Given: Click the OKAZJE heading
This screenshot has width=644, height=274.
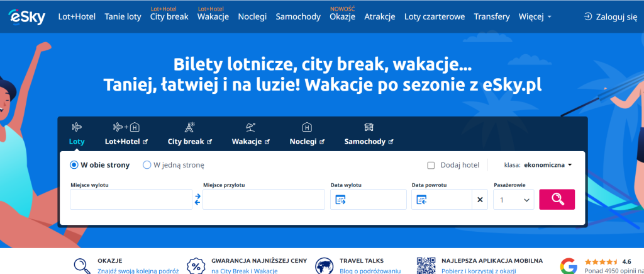Looking at the screenshot, I should (x=109, y=261).
